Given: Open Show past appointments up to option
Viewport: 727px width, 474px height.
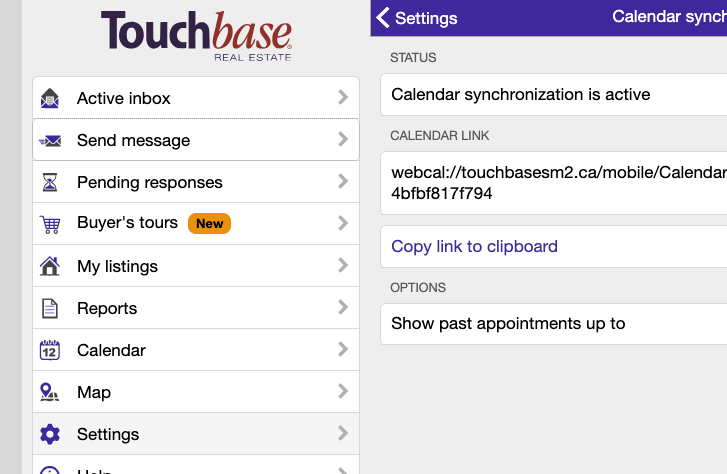Looking at the screenshot, I should tap(508, 323).
